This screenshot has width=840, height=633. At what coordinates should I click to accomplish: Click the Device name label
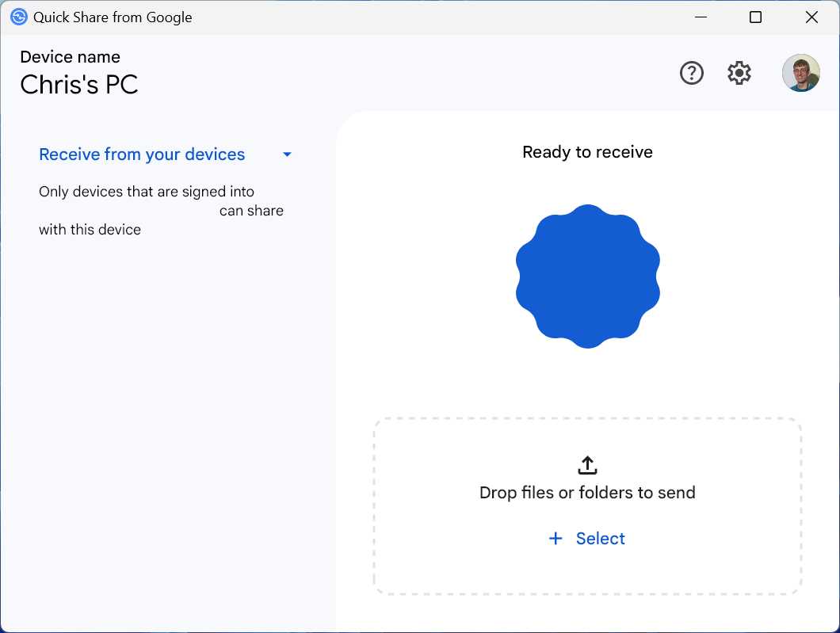70,56
